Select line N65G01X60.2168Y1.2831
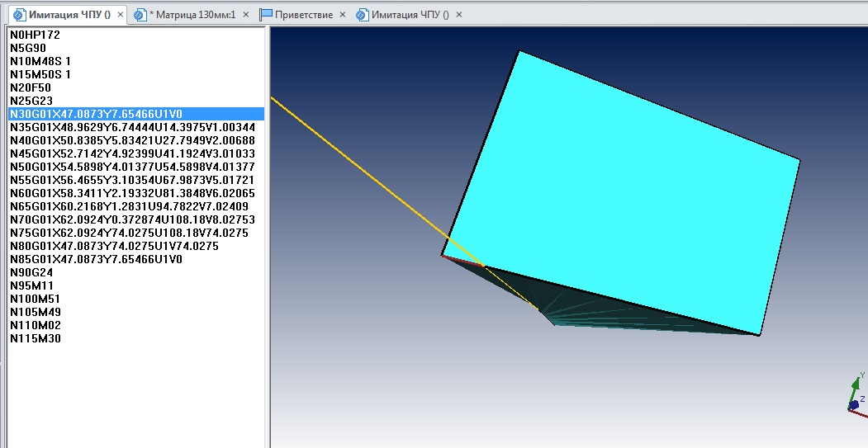Image resolution: width=868 pixels, height=448 pixels. tap(136, 207)
